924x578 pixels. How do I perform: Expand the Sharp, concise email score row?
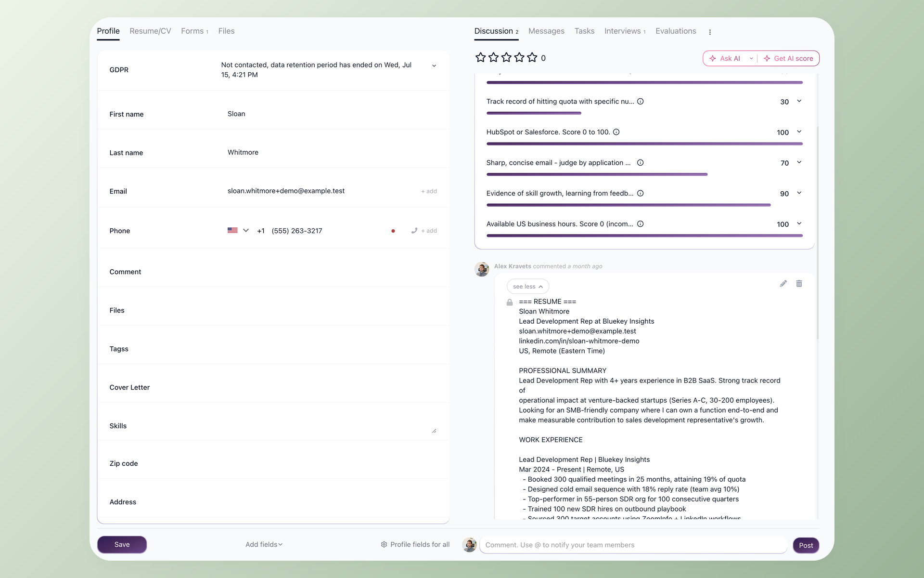pos(799,162)
